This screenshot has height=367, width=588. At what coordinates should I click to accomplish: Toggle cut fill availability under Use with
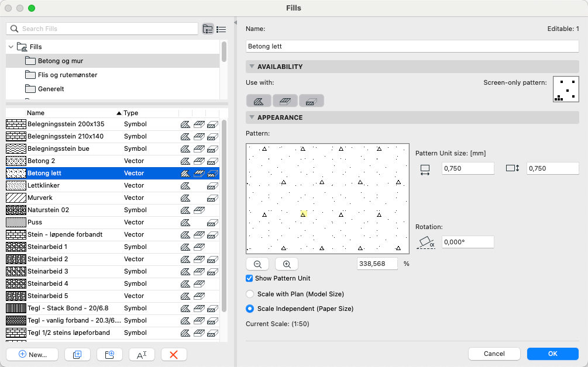point(311,101)
